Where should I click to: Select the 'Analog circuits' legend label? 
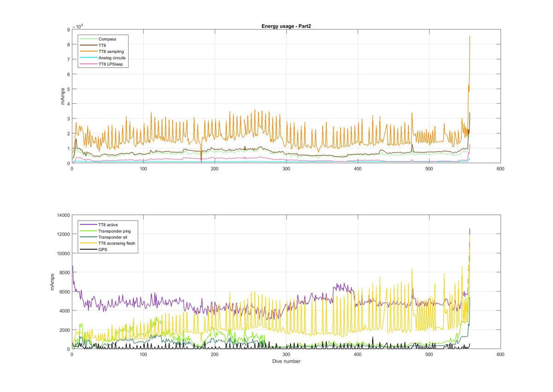112,58
